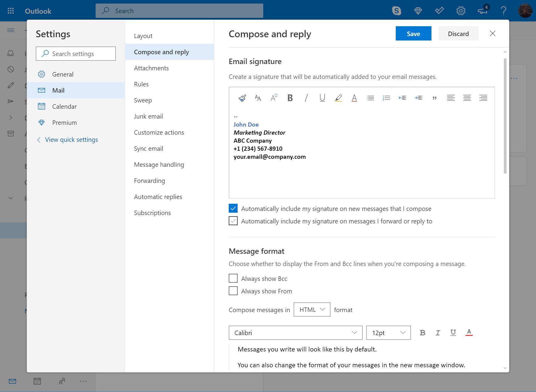
Task: Check the Always show From box
Action: (233, 291)
